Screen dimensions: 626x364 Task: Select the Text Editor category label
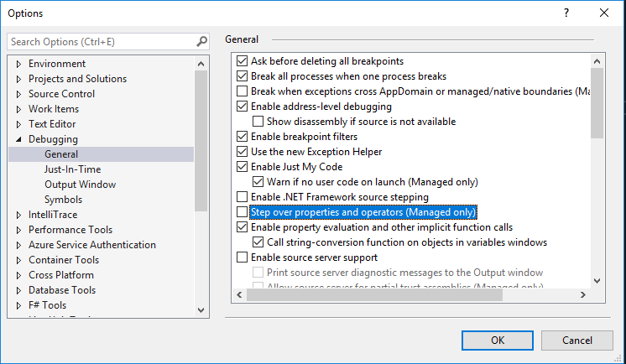tap(52, 124)
